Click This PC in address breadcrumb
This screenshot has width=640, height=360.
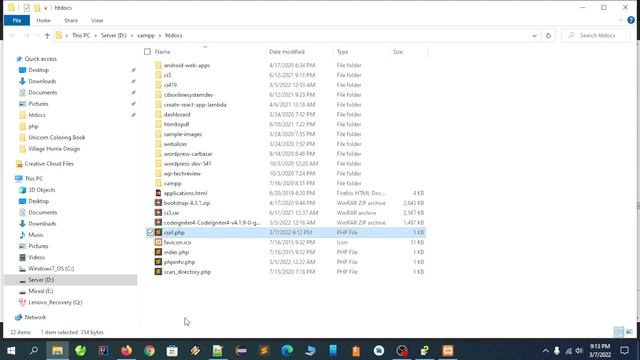point(81,36)
